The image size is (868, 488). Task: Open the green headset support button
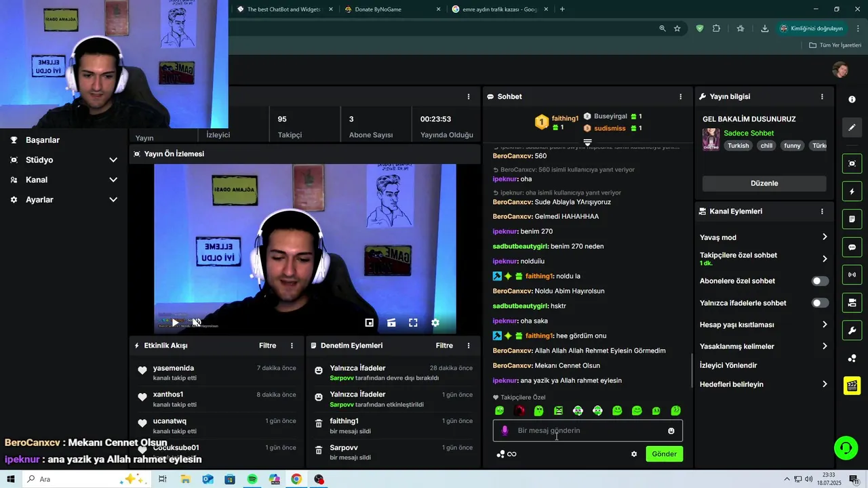point(846,448)
